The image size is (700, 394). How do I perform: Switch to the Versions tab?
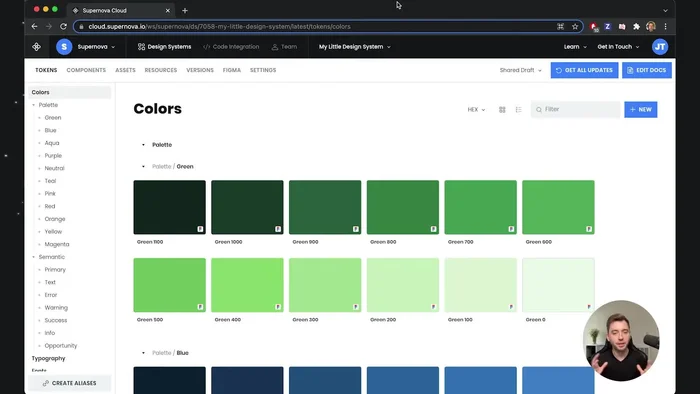pos(200,70)
